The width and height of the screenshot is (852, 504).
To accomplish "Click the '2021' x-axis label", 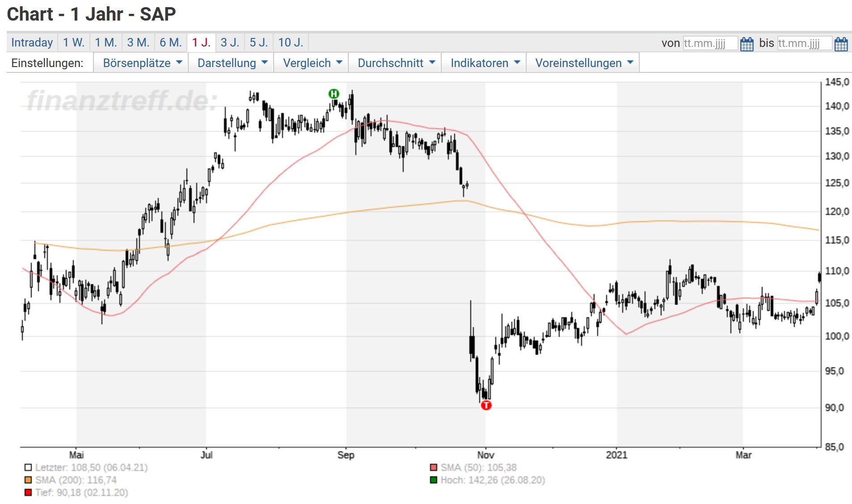I will (616, 455).
